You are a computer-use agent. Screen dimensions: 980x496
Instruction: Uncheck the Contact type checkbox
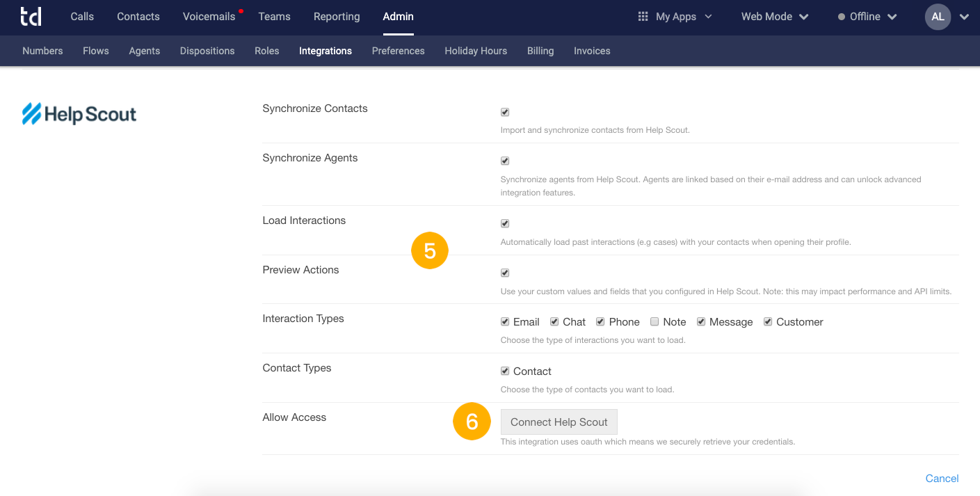pos(505,371)
